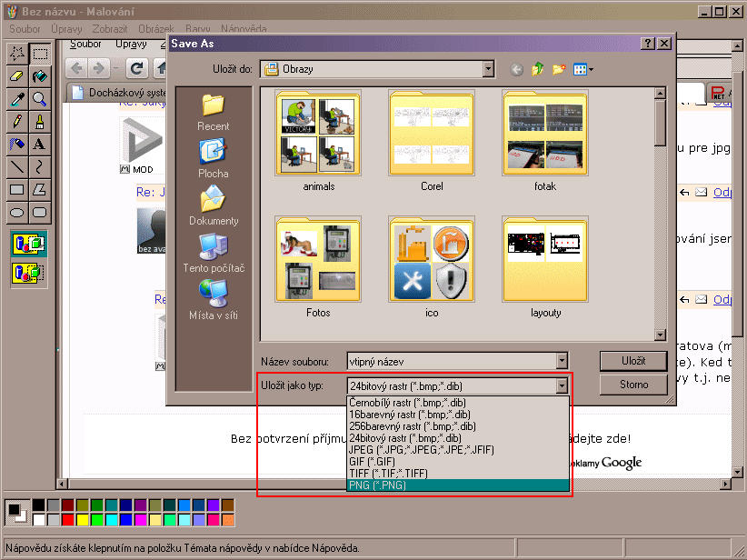Select the Text tool
747x560 pixels.
(x=40, y=145)
